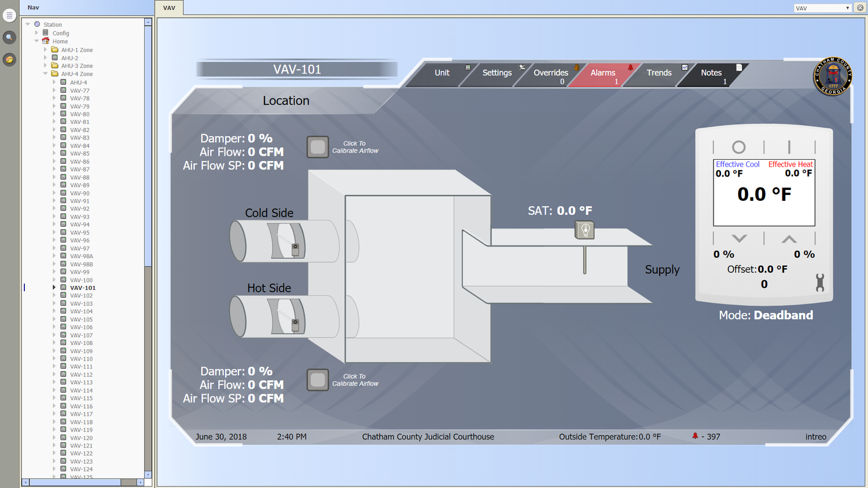
Task: Click the Effective Cool setpoint value
Action: 729,173
